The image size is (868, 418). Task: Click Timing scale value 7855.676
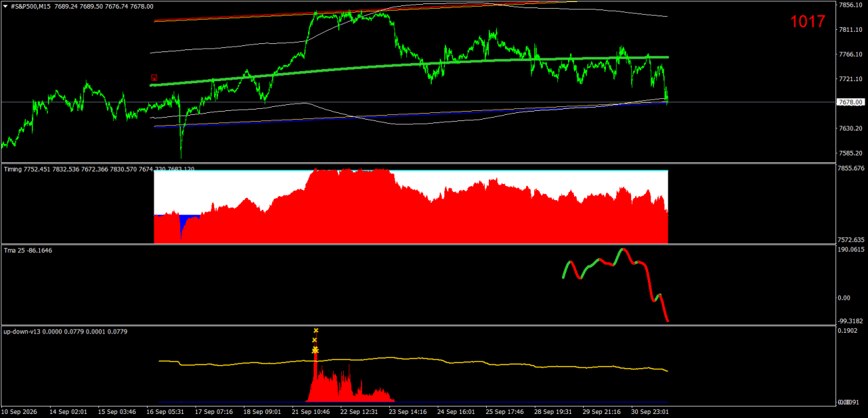[851, 168]
